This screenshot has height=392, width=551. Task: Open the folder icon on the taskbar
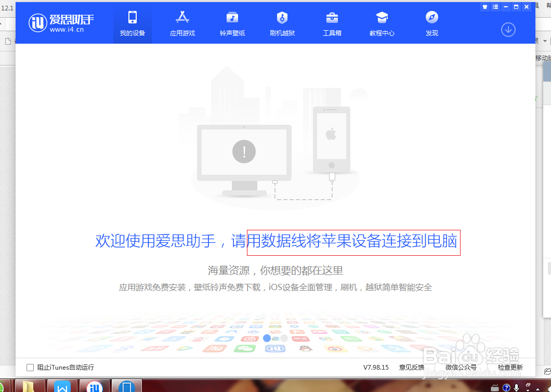29,386
